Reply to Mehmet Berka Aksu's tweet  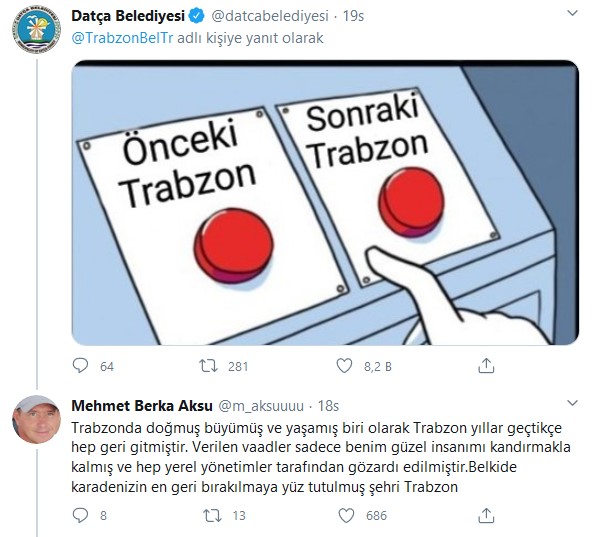tap(80, 515)
